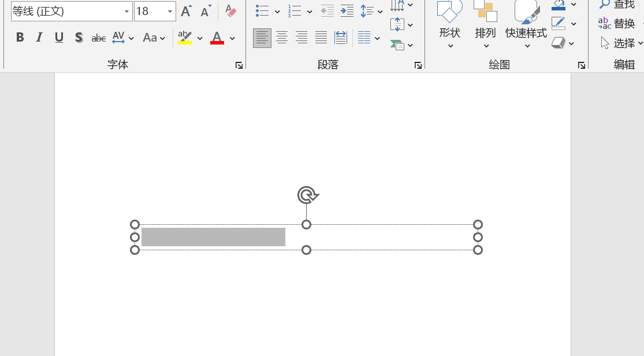The image size is (644, 356).
Task: Click the top-right corner handle of text box
Action: coord(478,224)
